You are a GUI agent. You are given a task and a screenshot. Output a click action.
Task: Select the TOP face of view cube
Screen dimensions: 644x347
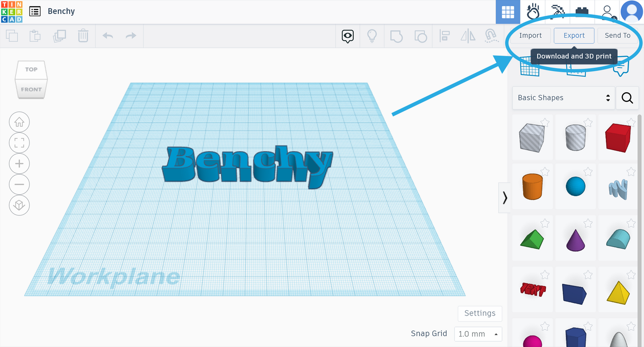[x=31, y=69]
